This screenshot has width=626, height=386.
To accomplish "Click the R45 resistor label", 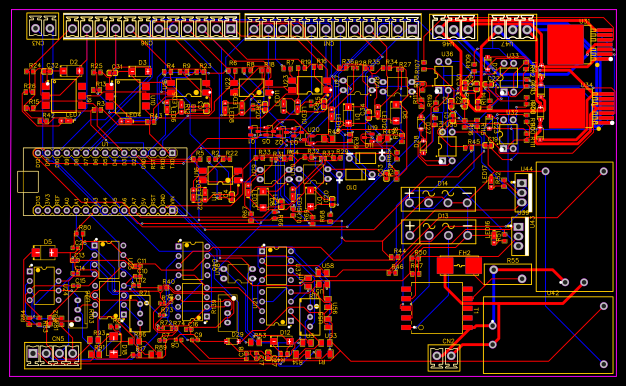I will pos(474,142).
